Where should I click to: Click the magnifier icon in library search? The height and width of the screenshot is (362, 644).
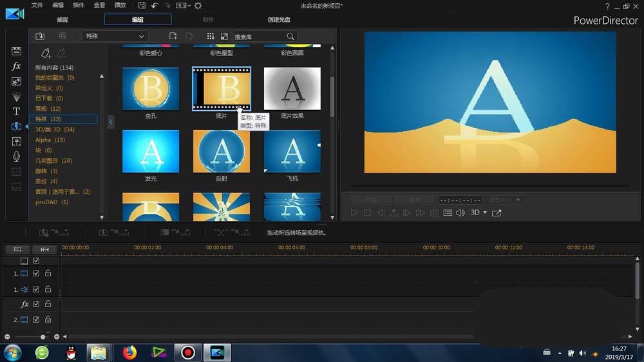(x=290, y=37)
